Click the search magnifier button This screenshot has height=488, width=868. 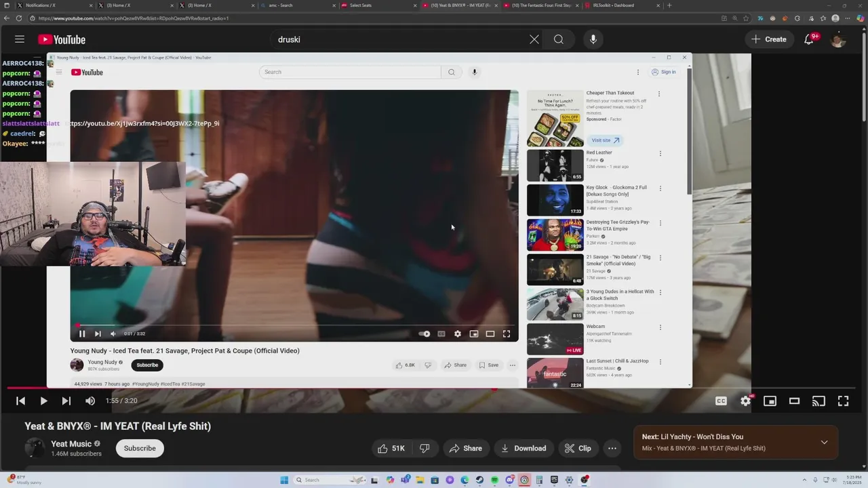[559, 39]
